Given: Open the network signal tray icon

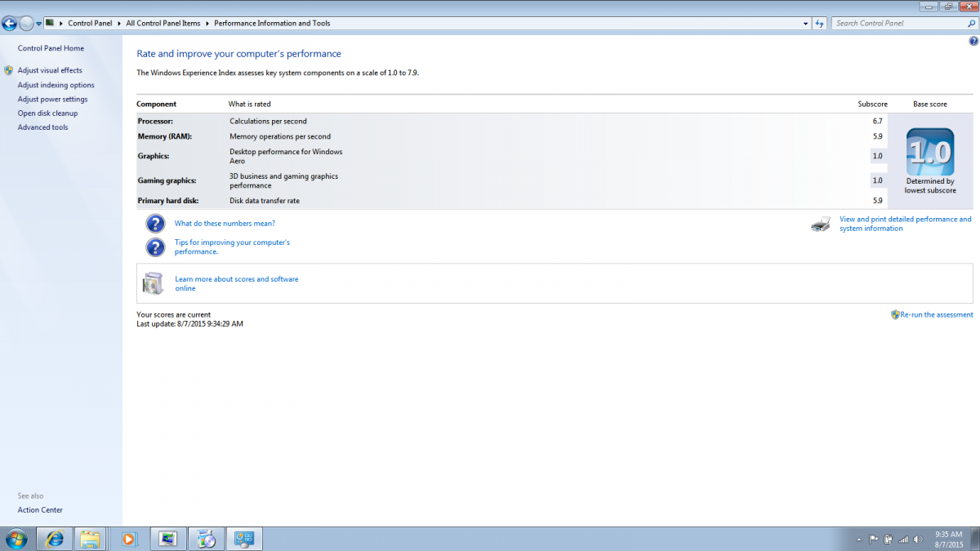Looking at the screenshot, I should (x=902, y=540).
